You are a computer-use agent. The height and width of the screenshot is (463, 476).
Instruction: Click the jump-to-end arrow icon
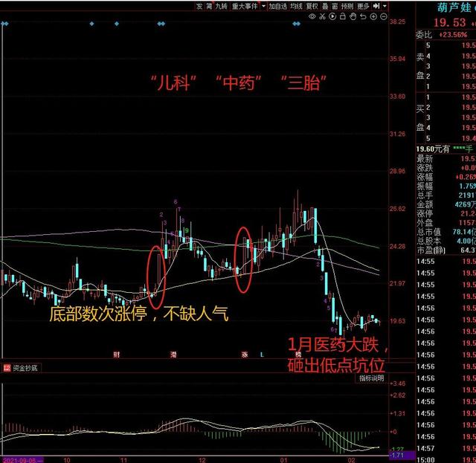[376, 6]
